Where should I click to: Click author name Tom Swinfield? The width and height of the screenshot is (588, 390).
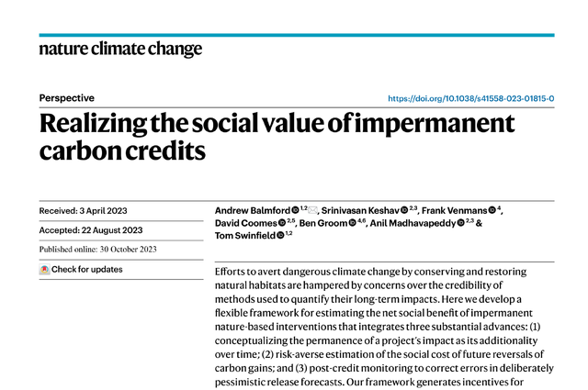[245, 236]
